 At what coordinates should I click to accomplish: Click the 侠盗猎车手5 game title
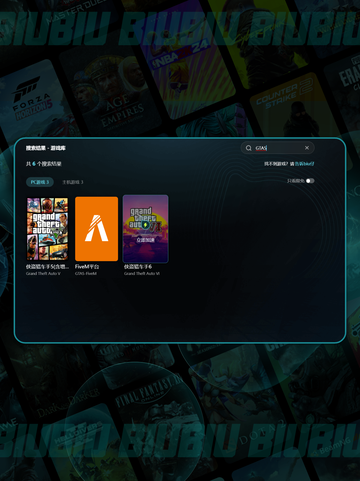(47, 267)
